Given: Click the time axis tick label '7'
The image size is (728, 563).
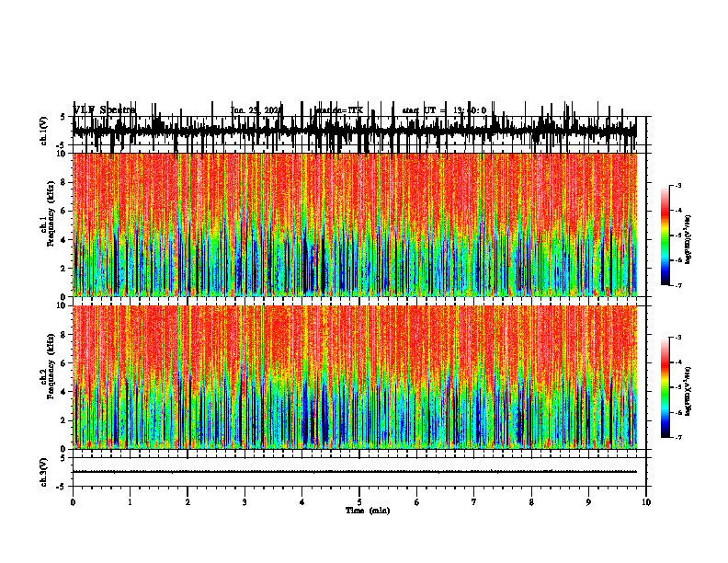Looking at the screenshot, I should [474, 502].
